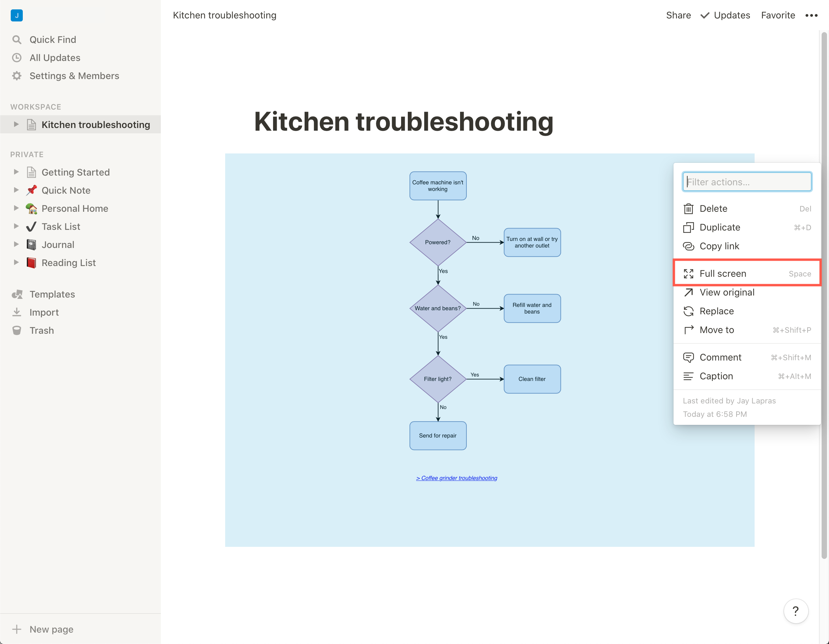Viewport: 829px width, 644px height.
Task: Open the Coffee grinder troubleshooting link
Action: pyautogui.click(x=457, y=478)
